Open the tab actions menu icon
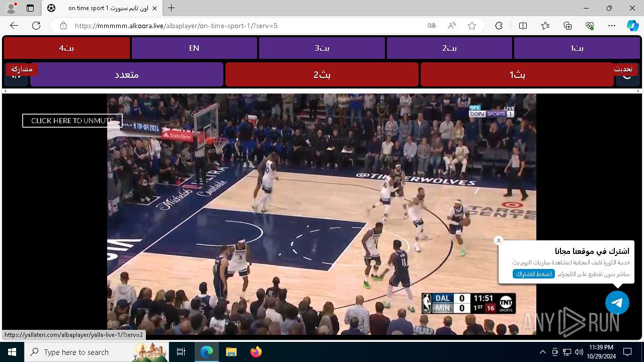This screenshot has width=644, height=362. pos(30,8)
